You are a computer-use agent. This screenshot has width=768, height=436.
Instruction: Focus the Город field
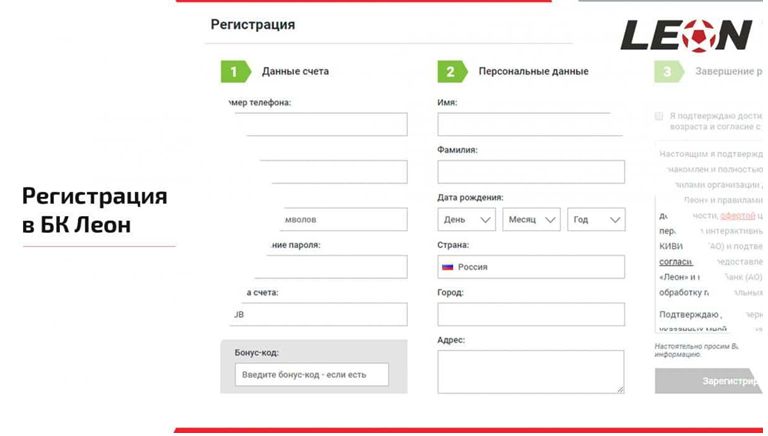pyautogui.click(x=531, y=315)
